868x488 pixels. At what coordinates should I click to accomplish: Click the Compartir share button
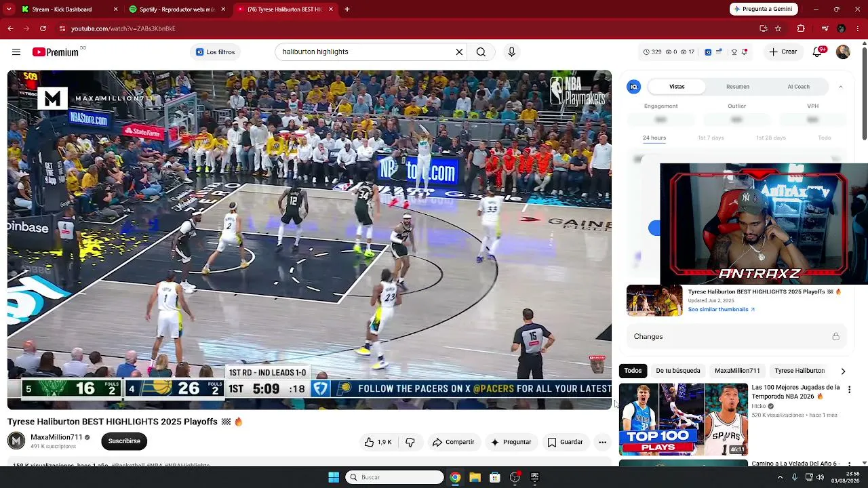click(453, 442)
